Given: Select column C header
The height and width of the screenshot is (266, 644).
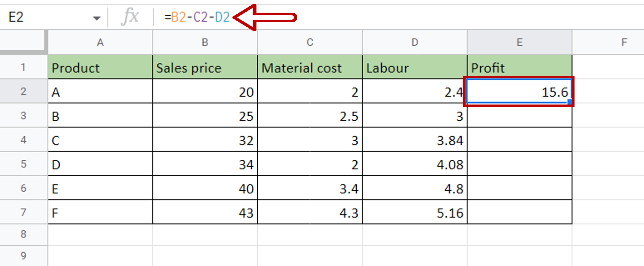Looking at the screenshot, I should coord(310,42).
